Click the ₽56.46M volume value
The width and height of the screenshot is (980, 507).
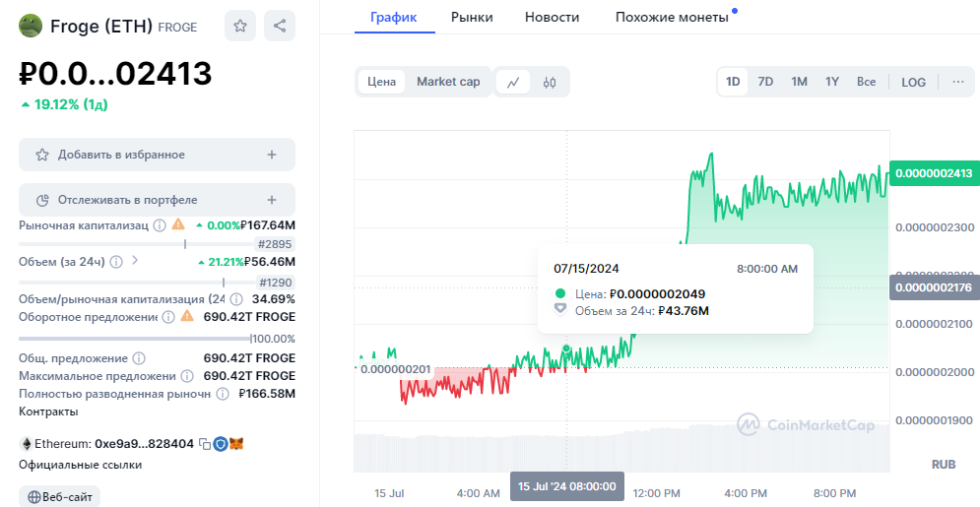click(x=269, y=262)
